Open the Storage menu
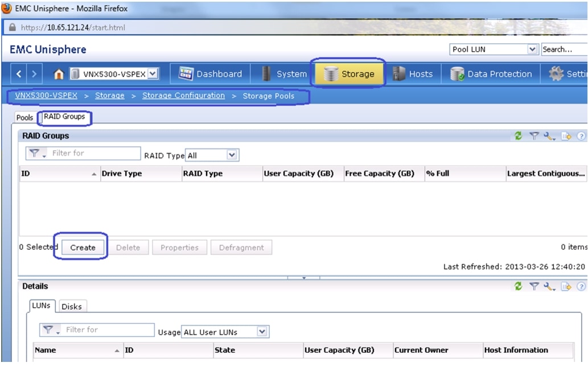The width and height of the screenshot is (588, 379). tap(349, 73)
